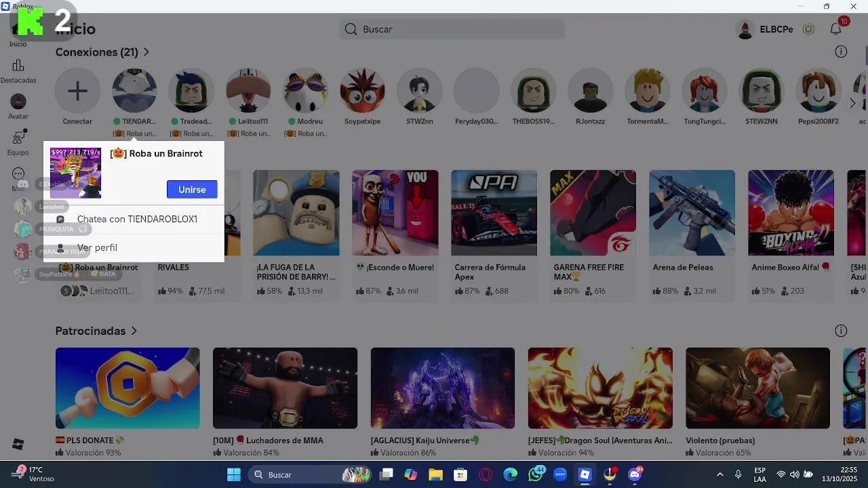Expand the Conexiones (21) chevron

pyautogui.click(x=146, y=52)
